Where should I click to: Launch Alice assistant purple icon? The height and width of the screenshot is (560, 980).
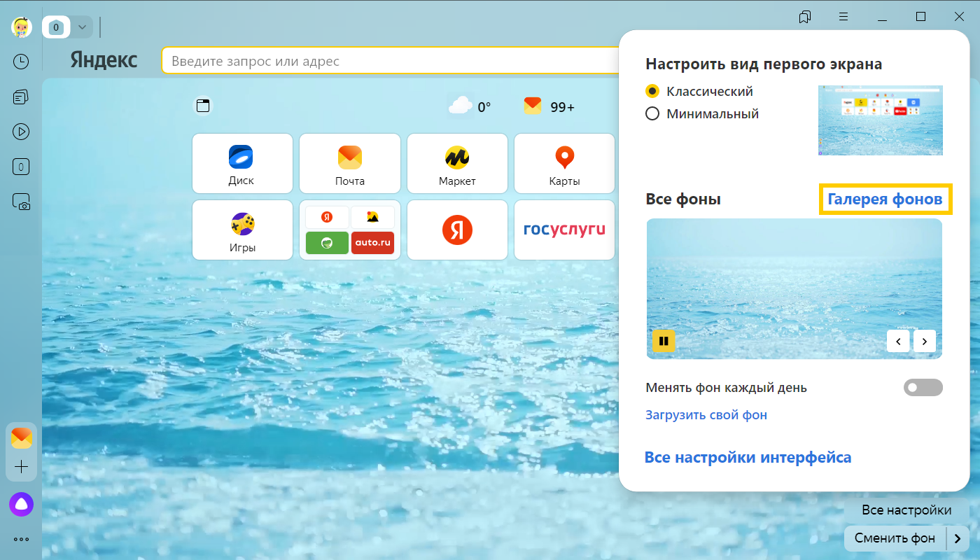21,504
